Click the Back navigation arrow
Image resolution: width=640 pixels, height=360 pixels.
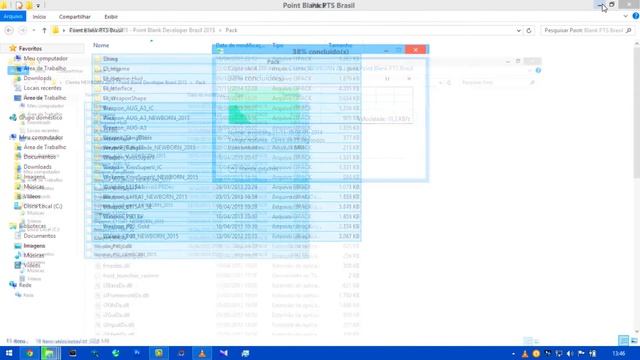pos(9,30)
